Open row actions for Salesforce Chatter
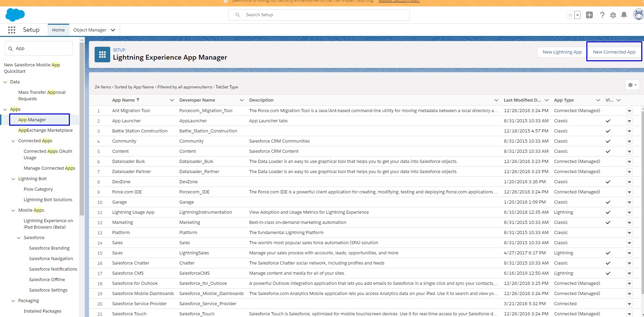 pos(629,263)
